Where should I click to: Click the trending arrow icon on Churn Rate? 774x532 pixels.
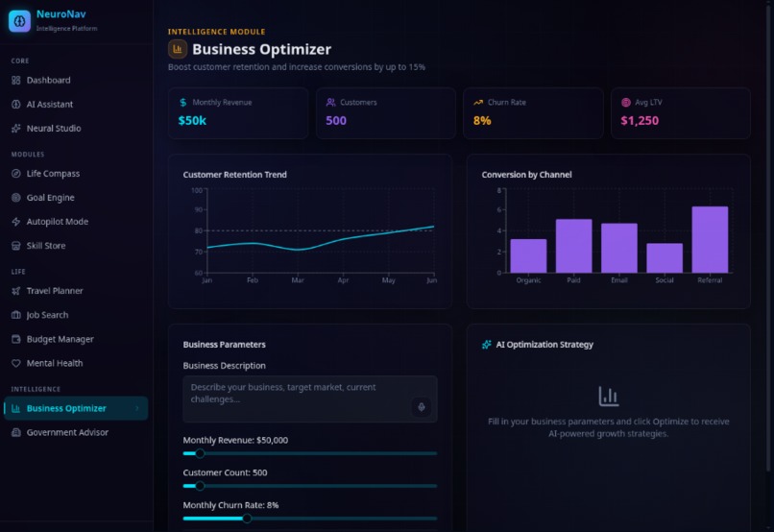coord(478,102)
